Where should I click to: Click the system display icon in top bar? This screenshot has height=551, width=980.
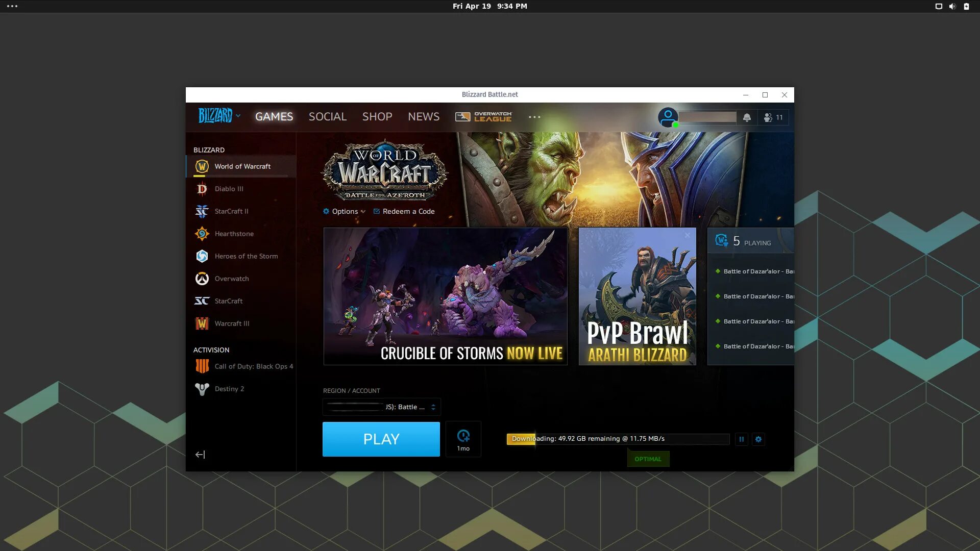pos(939,6)
